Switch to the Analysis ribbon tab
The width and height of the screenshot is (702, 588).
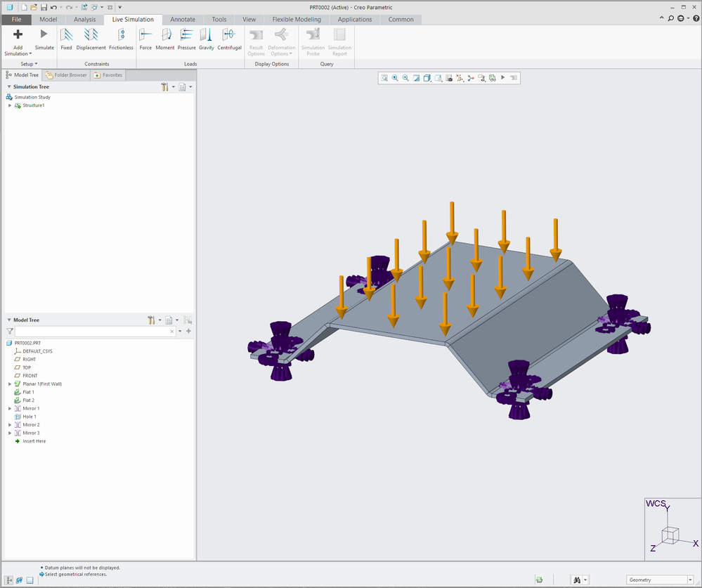84,20
